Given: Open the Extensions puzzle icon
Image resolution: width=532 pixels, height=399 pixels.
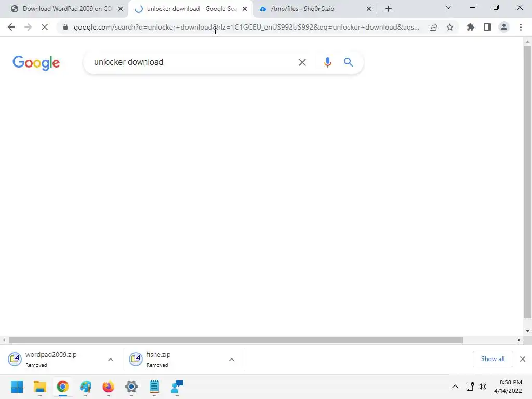Looking at the screenshot, I should pyautogui.click(x=470, y=27).
